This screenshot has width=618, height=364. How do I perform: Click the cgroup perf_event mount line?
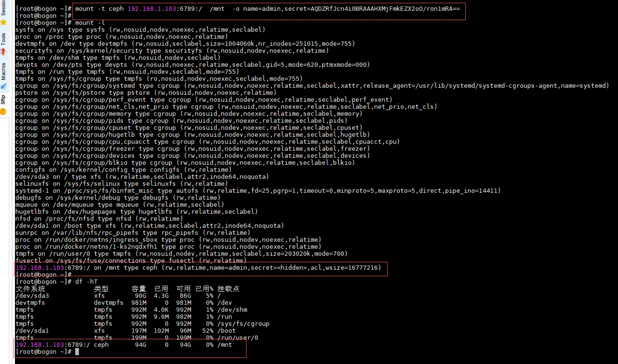(204, 100)
